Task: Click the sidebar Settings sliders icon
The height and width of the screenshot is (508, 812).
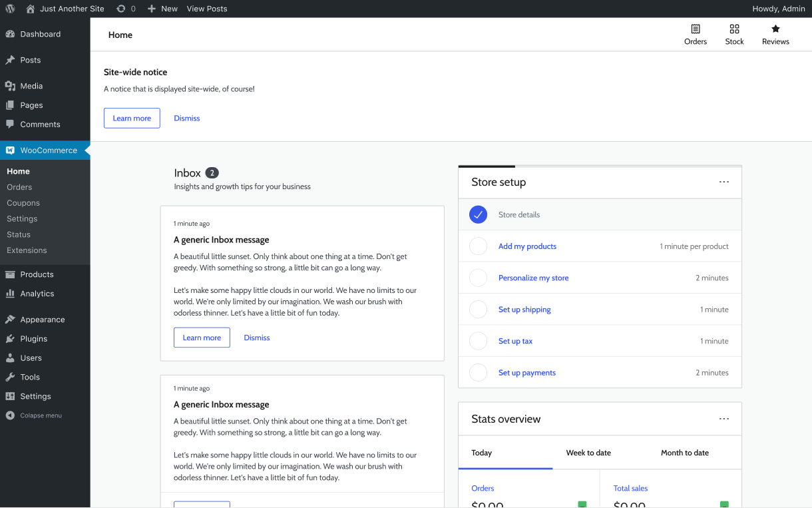Action: 10,396
